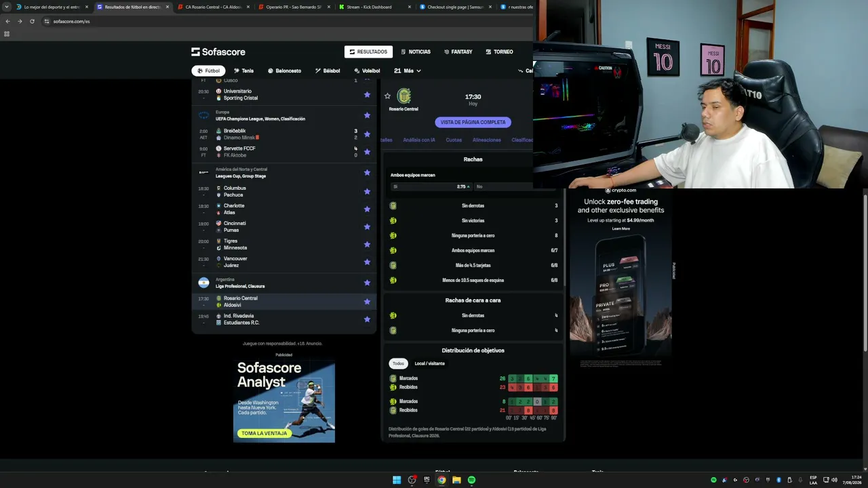Open the Béisbol sport category
This screenshot has width=868, height=488.
coord(328,70)
